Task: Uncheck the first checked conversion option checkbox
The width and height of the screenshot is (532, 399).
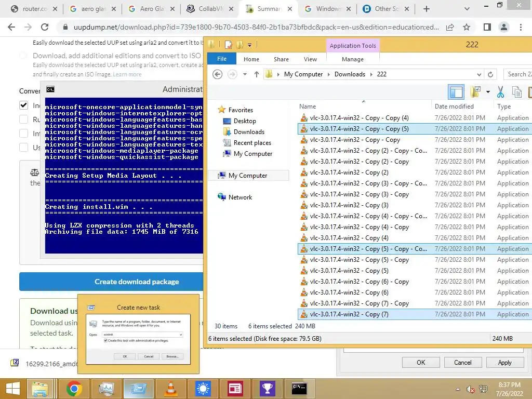Action: pos(24,105)
